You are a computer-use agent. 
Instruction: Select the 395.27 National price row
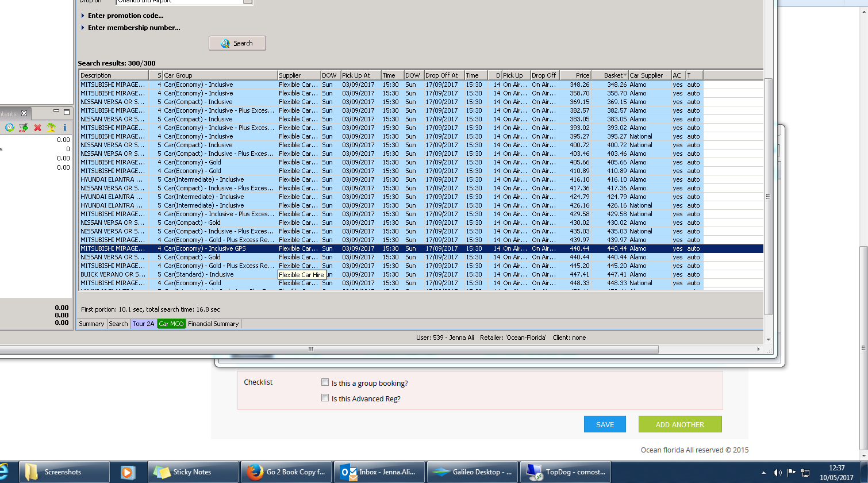point(421,136)
